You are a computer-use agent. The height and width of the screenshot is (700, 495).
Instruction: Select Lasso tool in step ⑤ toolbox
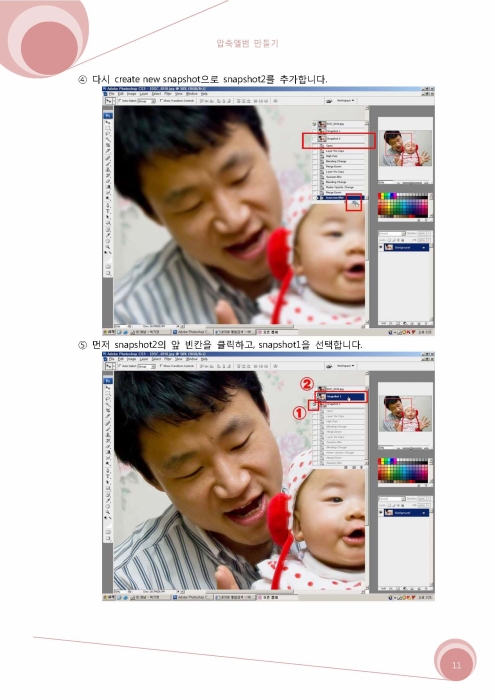coord(108,399)
